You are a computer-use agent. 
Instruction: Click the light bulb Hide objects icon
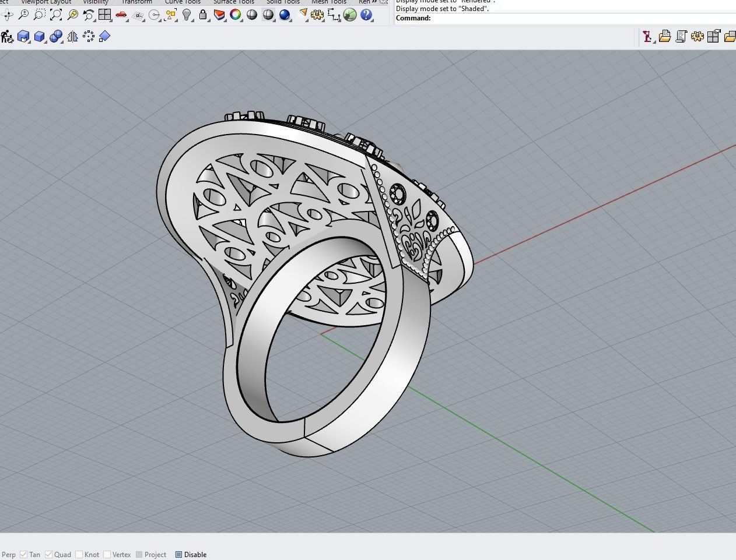pos(187,15)
